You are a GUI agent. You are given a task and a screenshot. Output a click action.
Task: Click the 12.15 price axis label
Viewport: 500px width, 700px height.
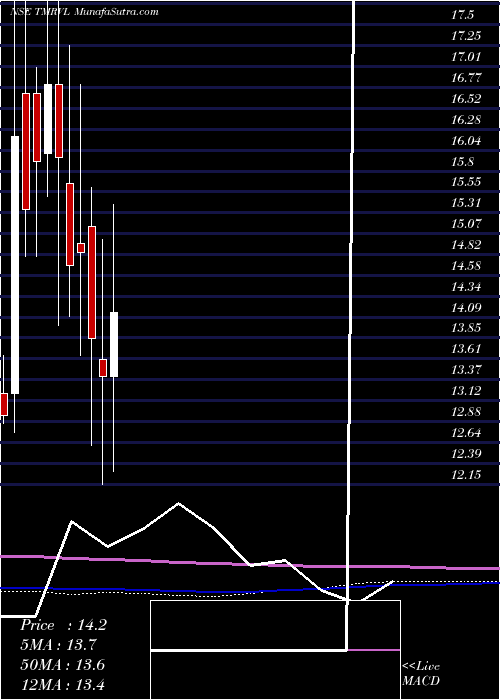466,475
